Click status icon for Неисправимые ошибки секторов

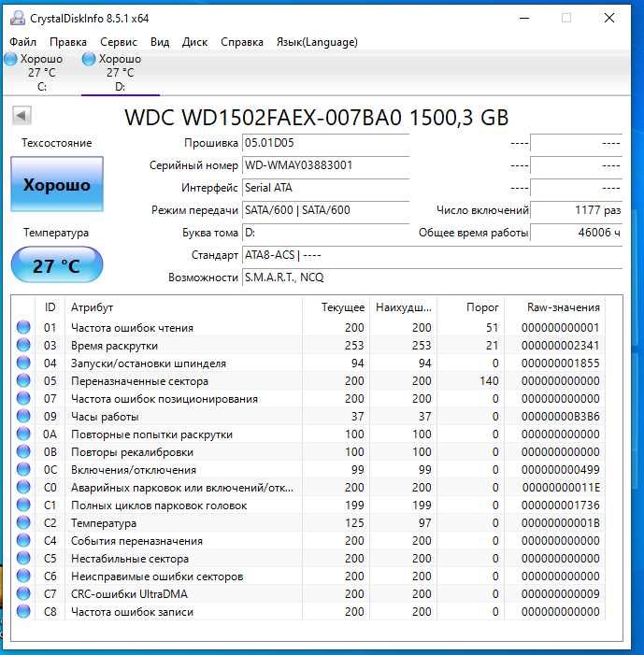pyautogui.click(x=23, y=577)
